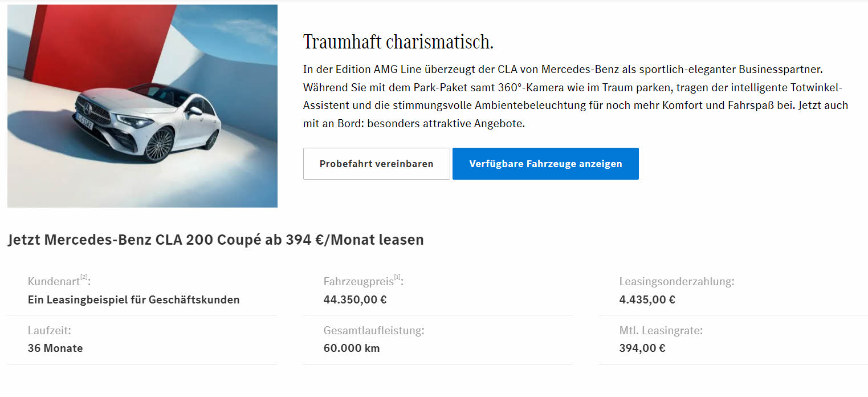The width and height of the screenshot is (868, 397).
Task: Open footnote 1 beside Fahrzeugpreis
Action: tap(398, 277)
